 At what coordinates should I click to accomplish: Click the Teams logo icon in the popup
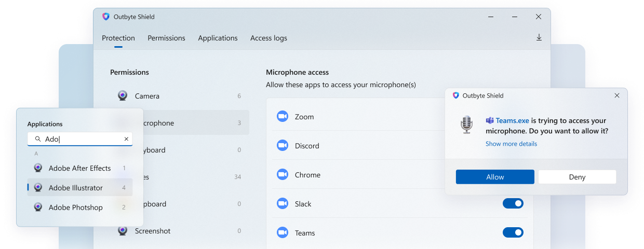pos(490,120)
